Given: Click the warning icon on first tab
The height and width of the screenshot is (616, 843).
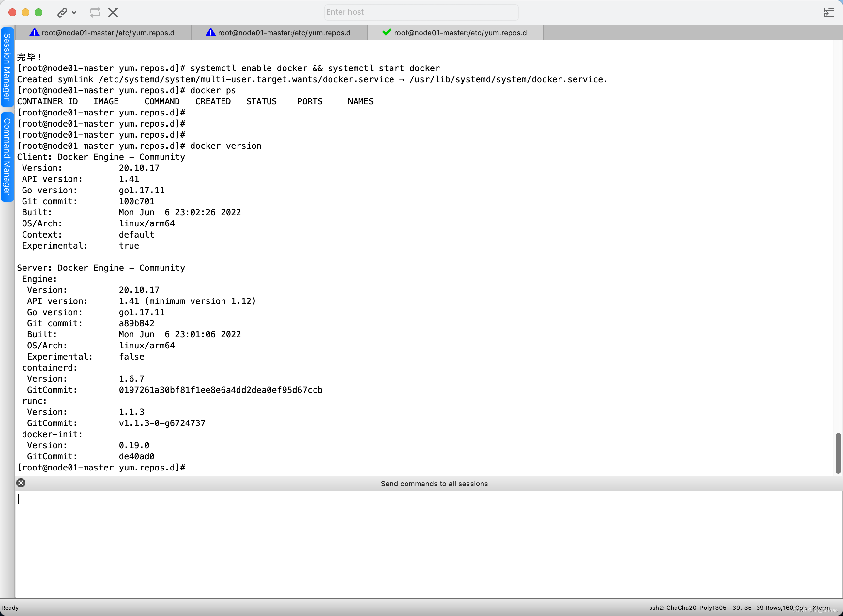Looking at the screenshot, I should click(x=34, y=32).
